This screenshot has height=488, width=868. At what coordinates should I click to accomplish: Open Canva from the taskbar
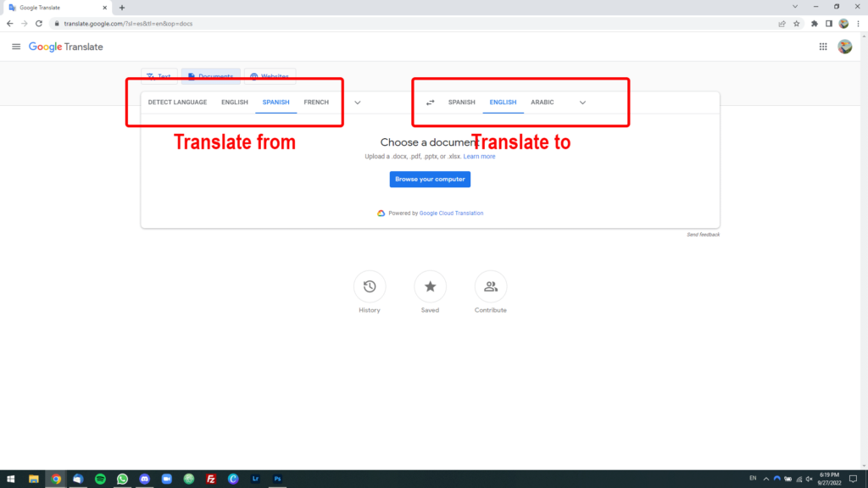point(233,480)
